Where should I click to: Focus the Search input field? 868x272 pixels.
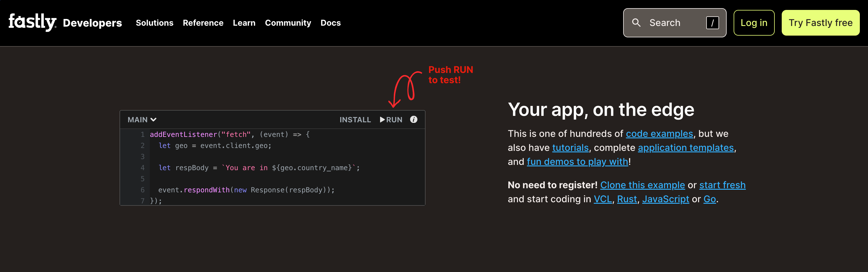pyautogui.click(x=674, y=22)
